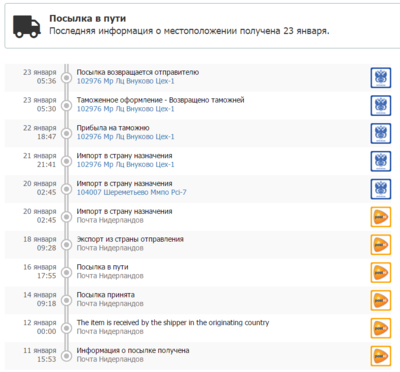Viewport: 400px width, 372px height.
Task: Click Почта Нидерландов under Экспорт из страны отправления
Action: [110, 248]
